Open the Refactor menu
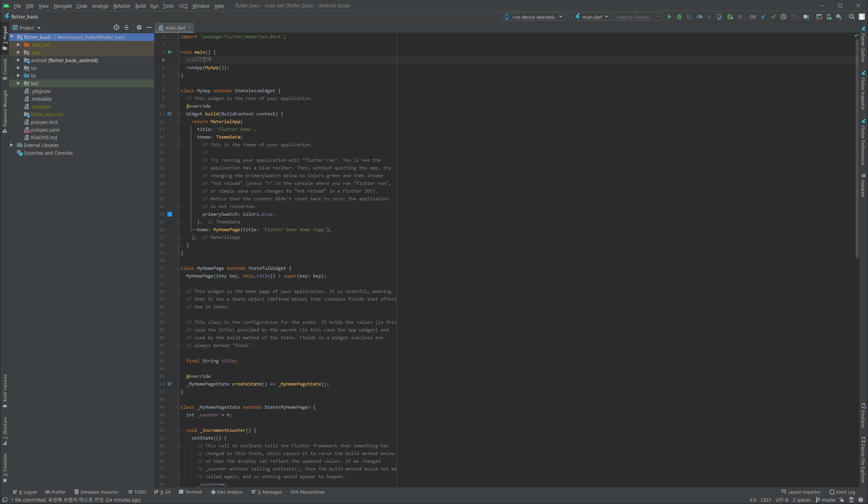 (x=121, y=6)
